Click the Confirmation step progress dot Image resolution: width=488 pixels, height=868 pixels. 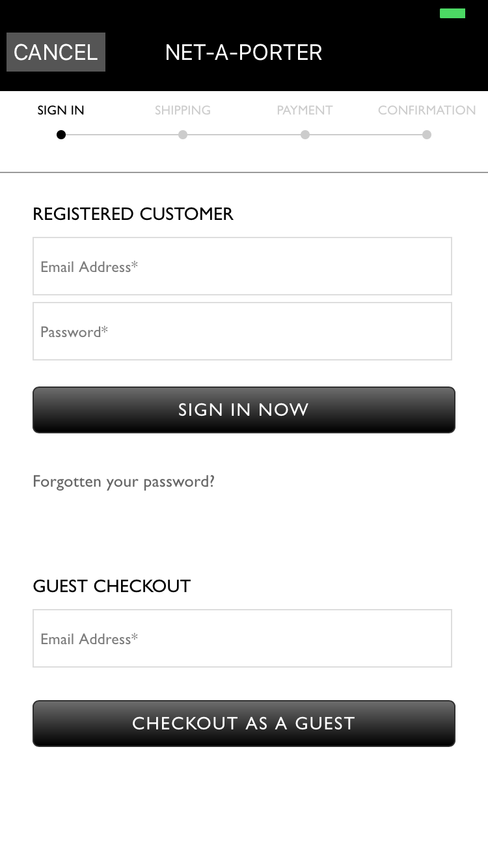pyautogui.click(x=427, y=135)
